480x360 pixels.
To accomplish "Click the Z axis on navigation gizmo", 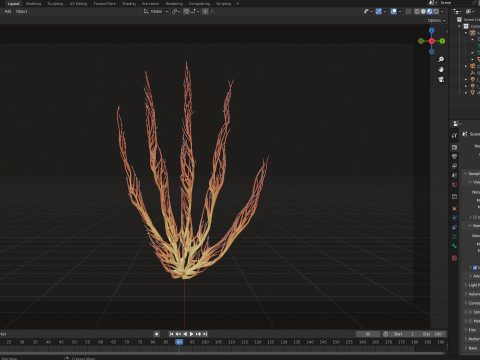I will click(x=432, y=30).
